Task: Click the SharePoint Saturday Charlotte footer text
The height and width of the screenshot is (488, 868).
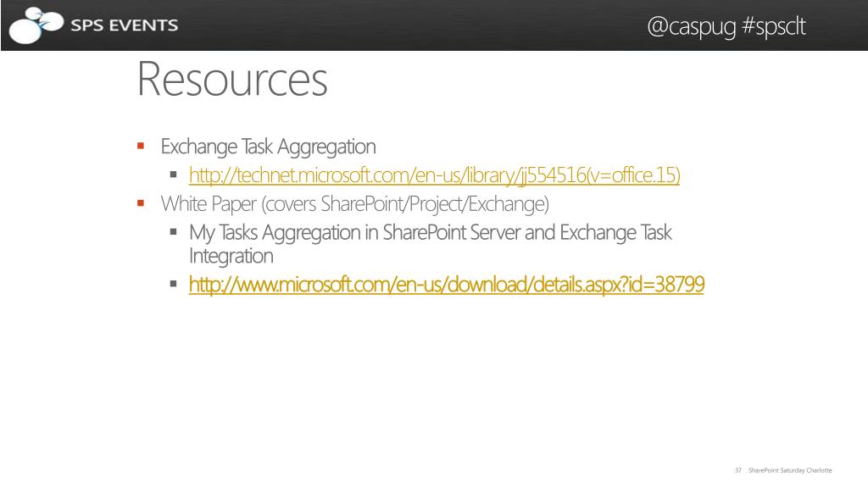Action: coord(790,470)
